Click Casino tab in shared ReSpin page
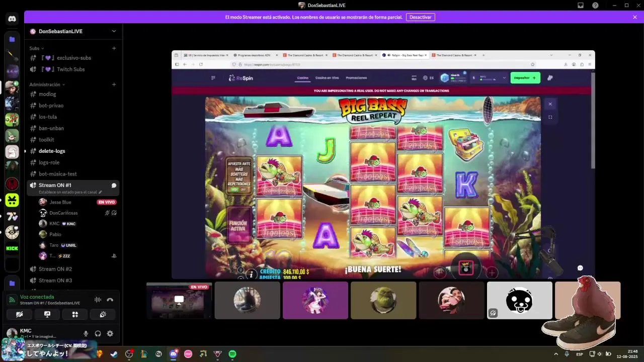 coord(302,78)
